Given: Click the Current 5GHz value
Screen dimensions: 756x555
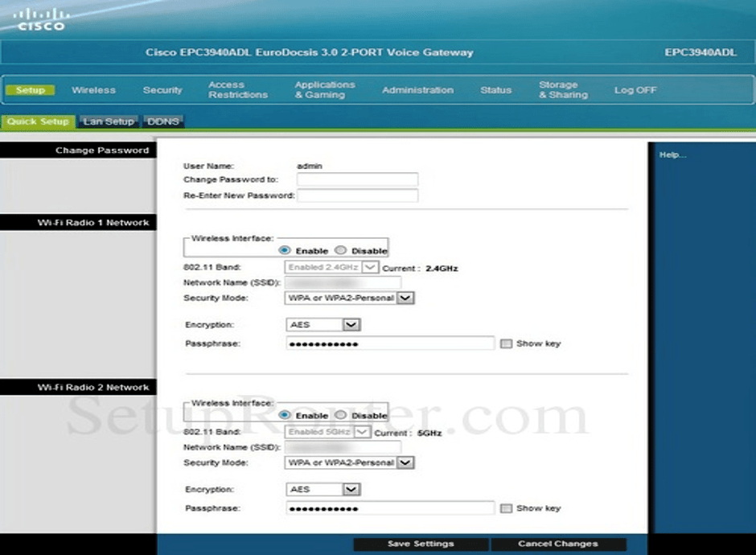Looking at the screenshot, I should (429, 433).
